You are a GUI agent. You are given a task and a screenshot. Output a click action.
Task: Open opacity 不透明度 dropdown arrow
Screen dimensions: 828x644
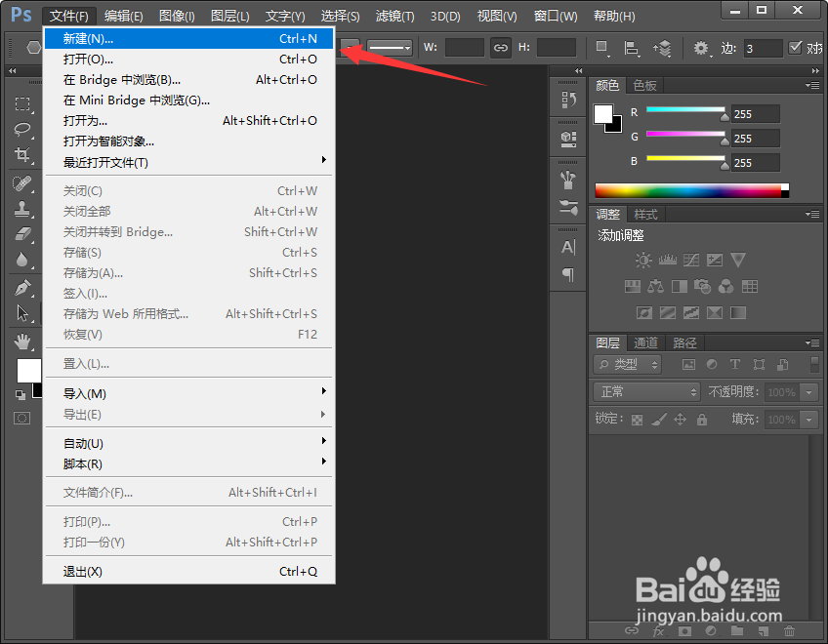(x=809, y=392)
